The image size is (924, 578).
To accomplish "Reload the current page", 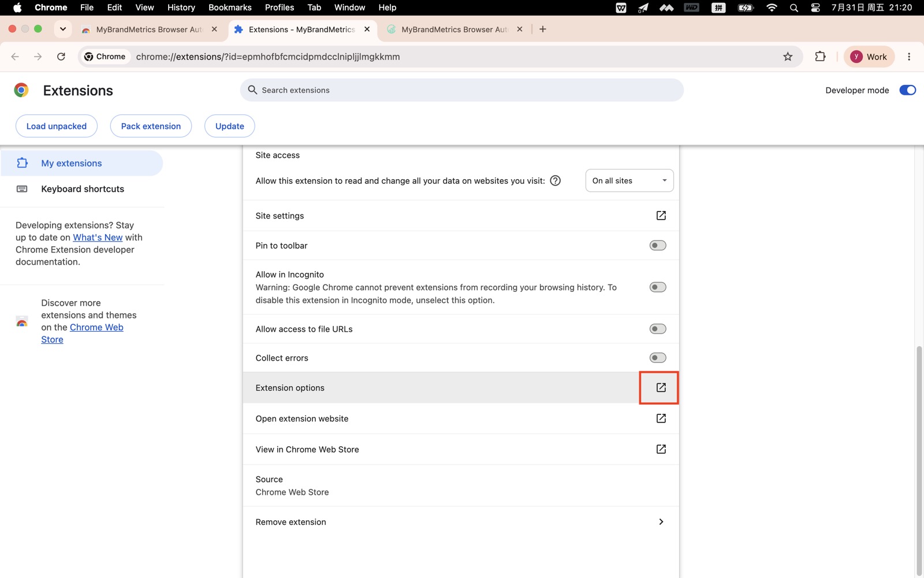I will coord(61,57).
